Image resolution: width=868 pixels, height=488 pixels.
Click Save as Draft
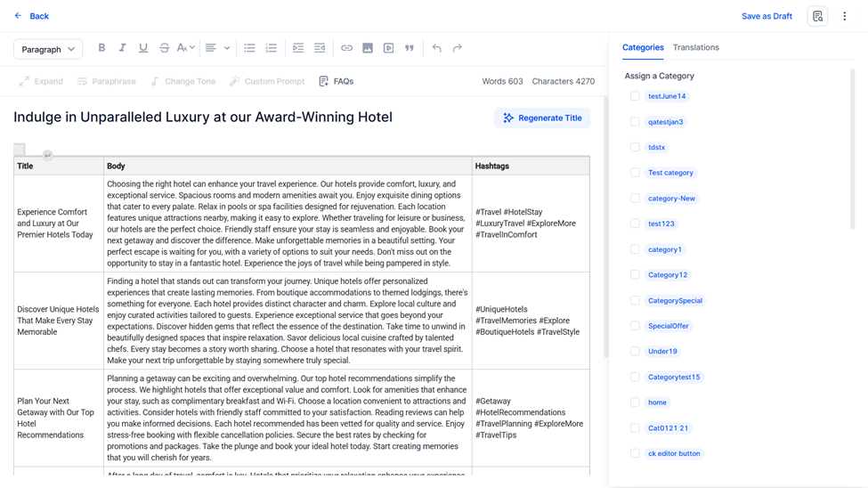point(767,16)
